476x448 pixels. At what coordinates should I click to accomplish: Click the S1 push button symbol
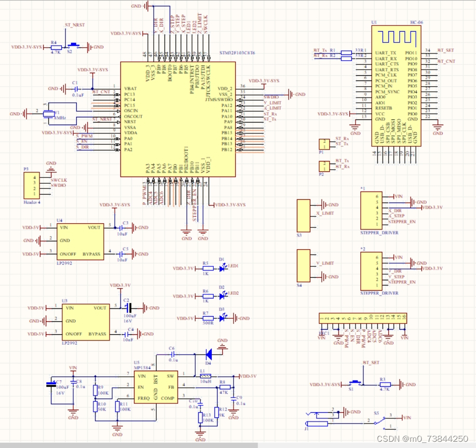(x=355, y=383)
